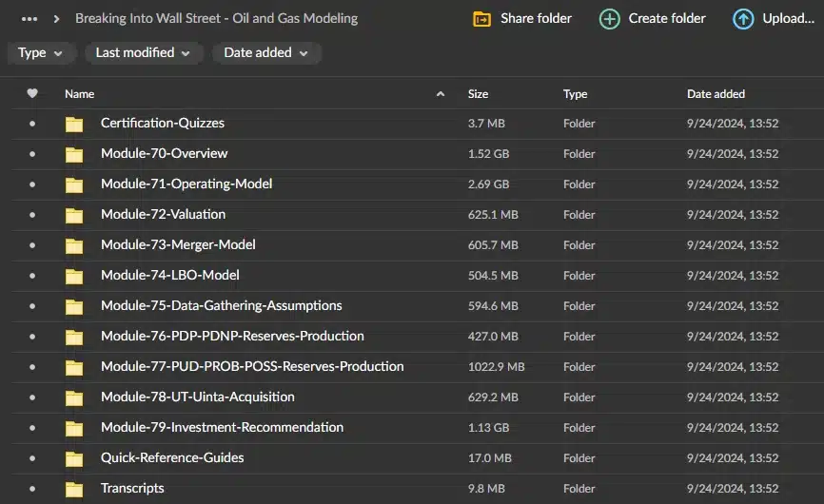Image resolution: width=824 pixels, height=504 pixels.
Task: Click the 17.0 MB size value
Action: click(489, 458)
